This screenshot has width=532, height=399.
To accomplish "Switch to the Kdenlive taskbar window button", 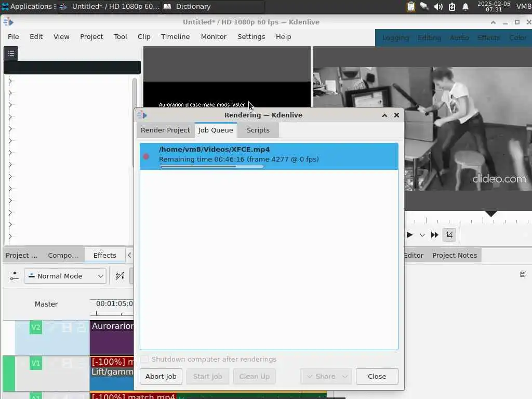I will (109, 6).
